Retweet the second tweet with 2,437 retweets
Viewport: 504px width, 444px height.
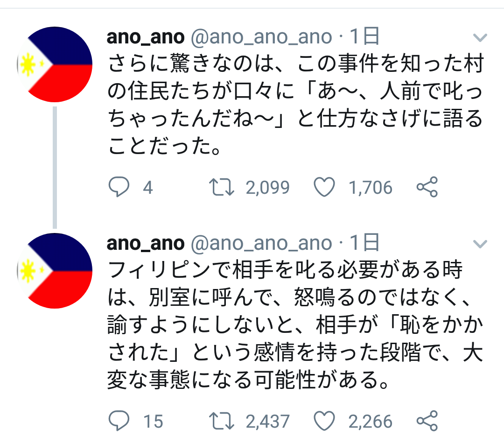tap(222, 421)
